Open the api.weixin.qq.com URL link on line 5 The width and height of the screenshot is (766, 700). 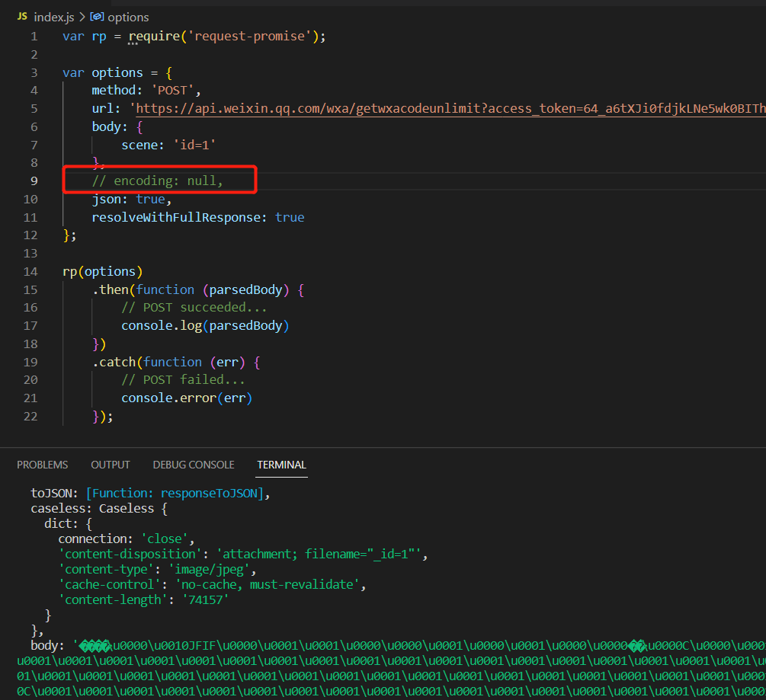(x=450, y=108)
